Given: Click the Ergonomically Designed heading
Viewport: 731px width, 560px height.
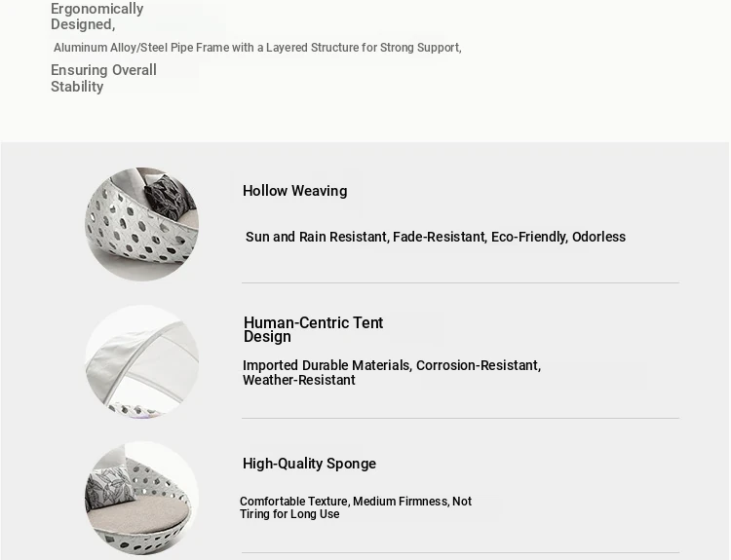Looking at the screenshot, I should point(96,17).
